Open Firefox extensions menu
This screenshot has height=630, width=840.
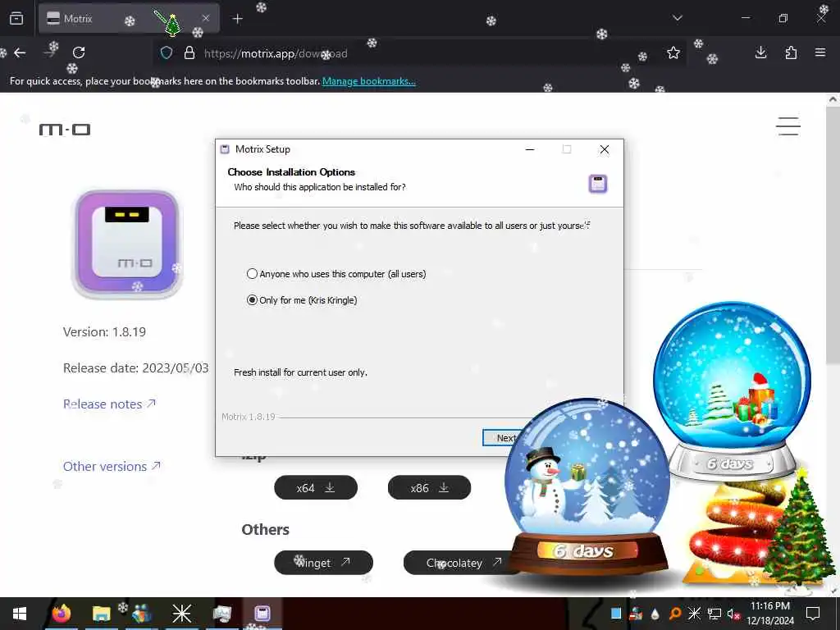click(791, 52)
